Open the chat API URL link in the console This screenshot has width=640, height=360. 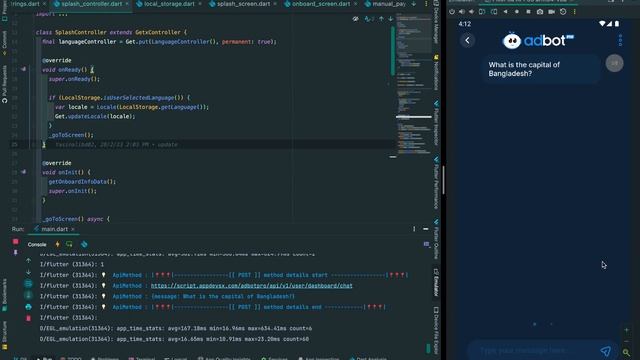coord(251,286)
